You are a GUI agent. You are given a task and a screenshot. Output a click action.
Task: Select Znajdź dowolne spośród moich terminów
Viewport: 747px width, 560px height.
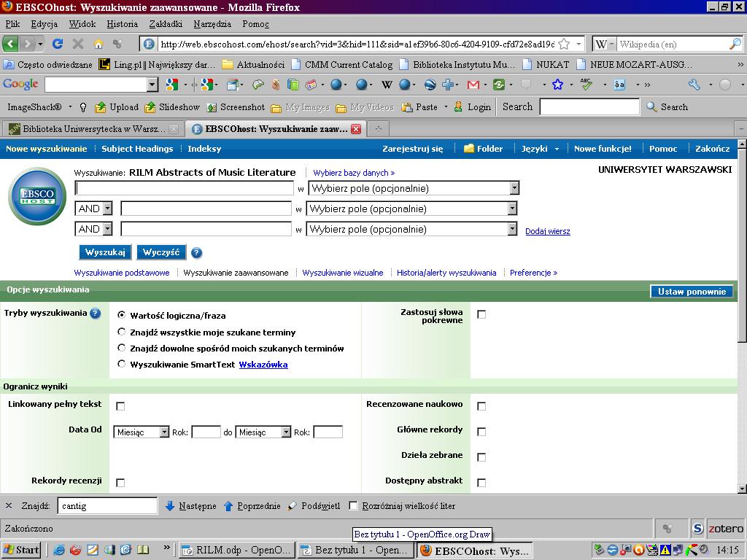pyautogui.click(x=122, y=348)
